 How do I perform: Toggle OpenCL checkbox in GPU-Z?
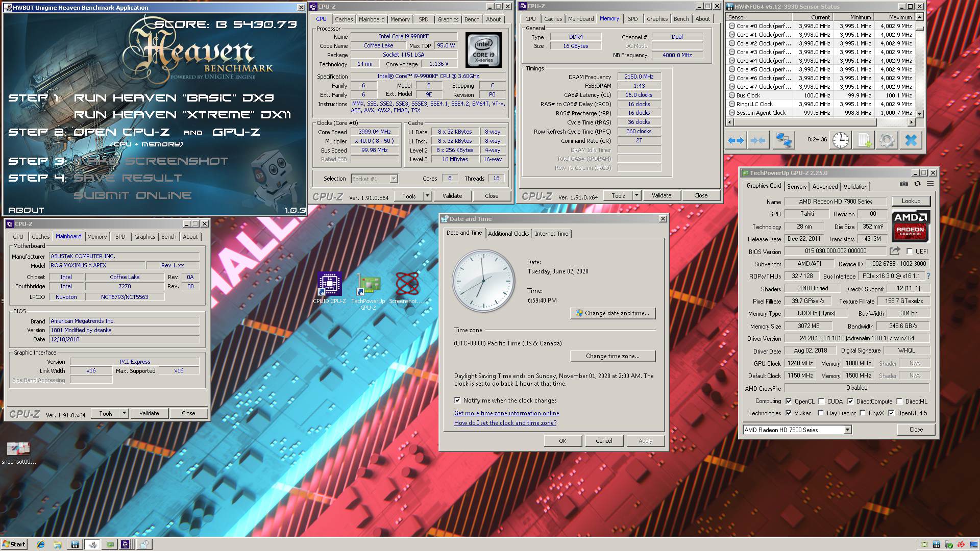(789, 402)
